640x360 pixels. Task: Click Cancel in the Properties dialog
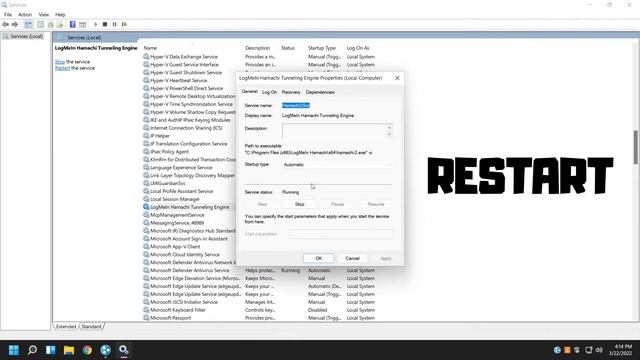(352, 258)
